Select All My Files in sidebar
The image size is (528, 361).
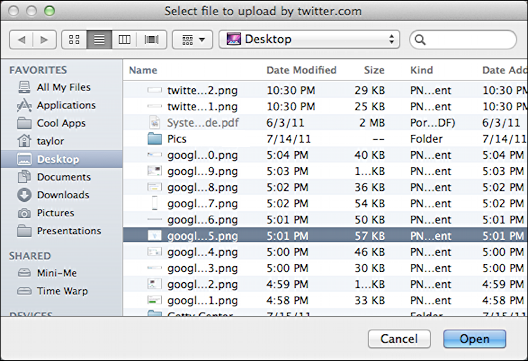(x=62, y=87)
